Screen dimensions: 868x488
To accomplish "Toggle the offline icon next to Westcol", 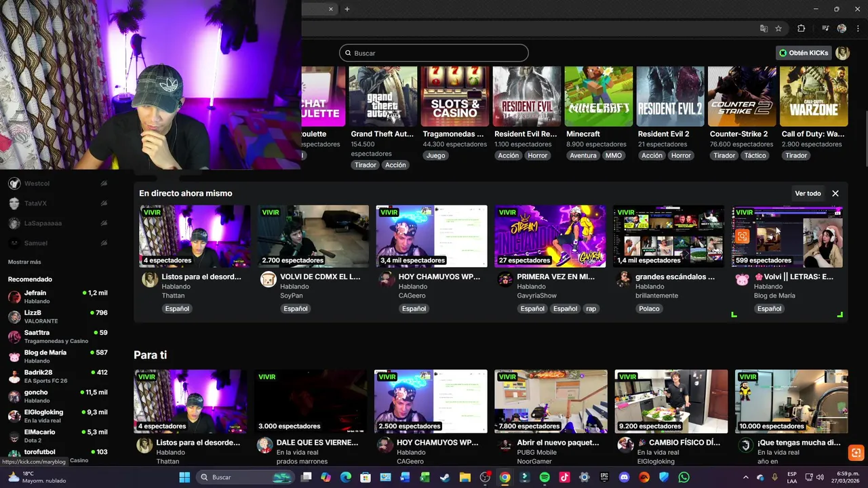I will [104, 184].
